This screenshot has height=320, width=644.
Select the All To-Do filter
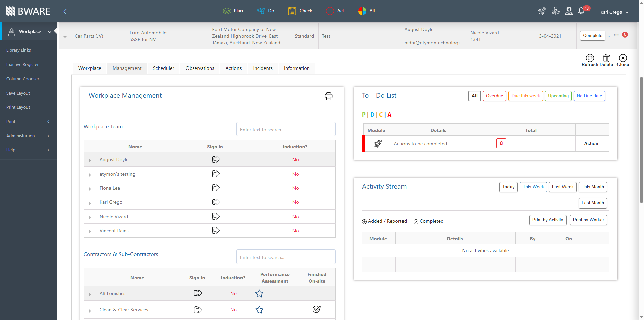tap(475, 96)
